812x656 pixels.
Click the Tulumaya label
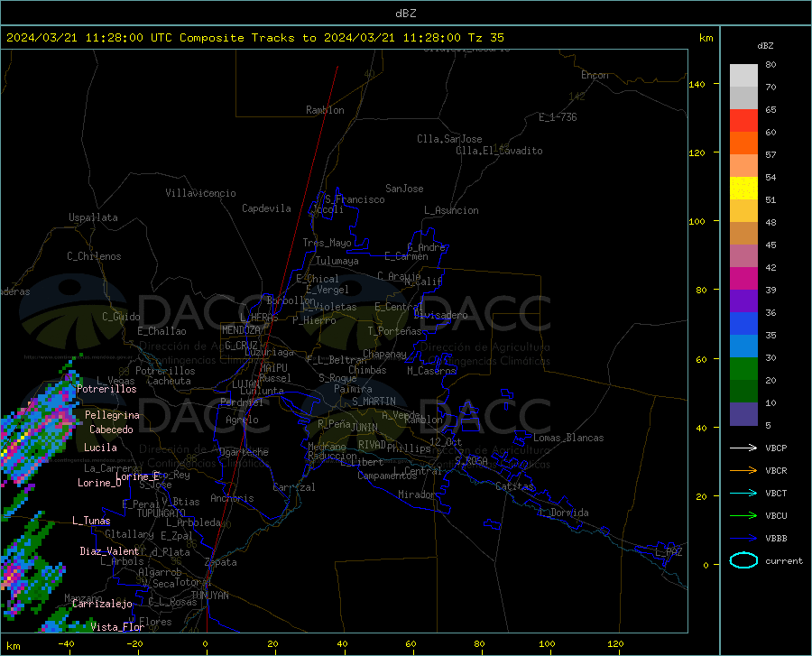337,261
